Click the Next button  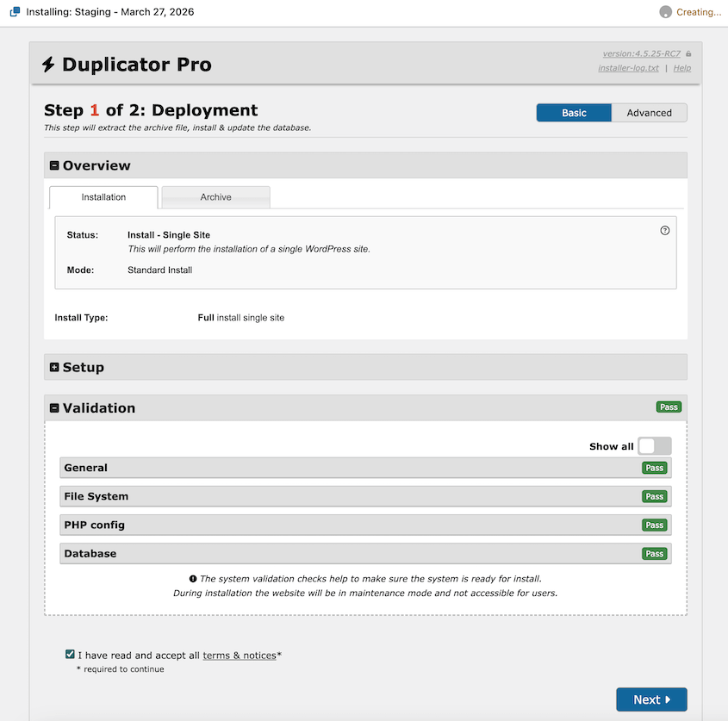tap(651, 699)
